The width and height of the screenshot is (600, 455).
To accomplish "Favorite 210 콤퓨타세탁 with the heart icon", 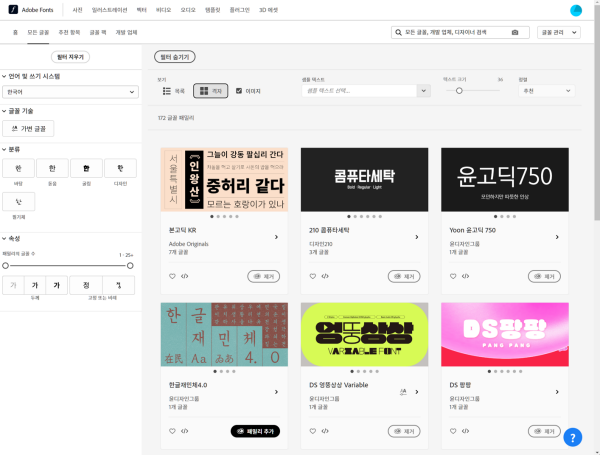I will 313,276.
